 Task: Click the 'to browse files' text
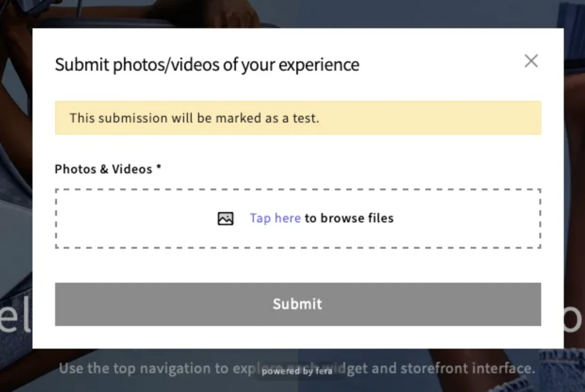tap(349, 218)
